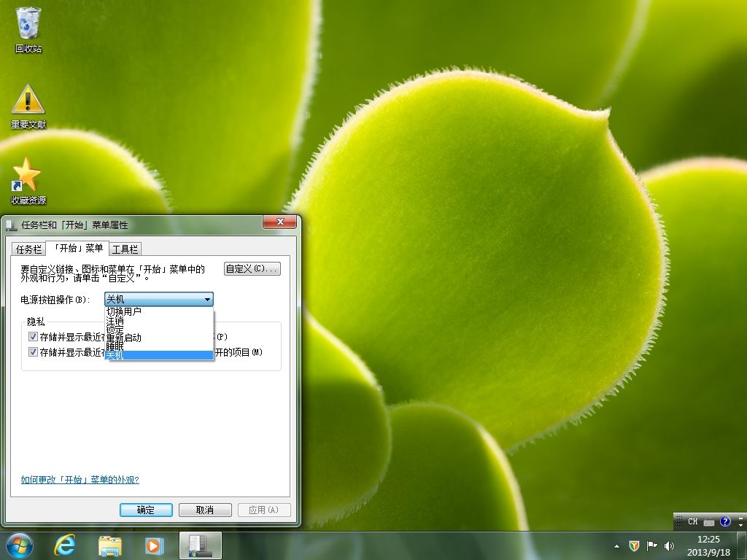The height and width of the screenshot is (560, 747).
Task: Click the 自定义(C)... button
Action: [252, 268]
